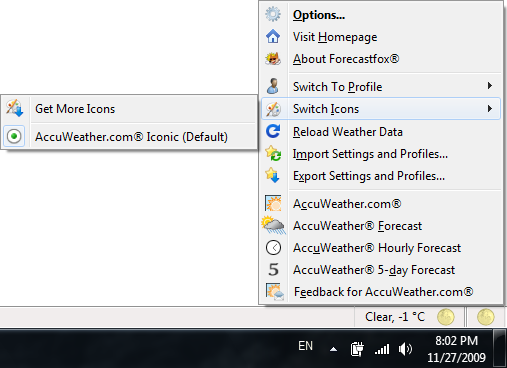Choose Export Settings and Profiles...

381,175
